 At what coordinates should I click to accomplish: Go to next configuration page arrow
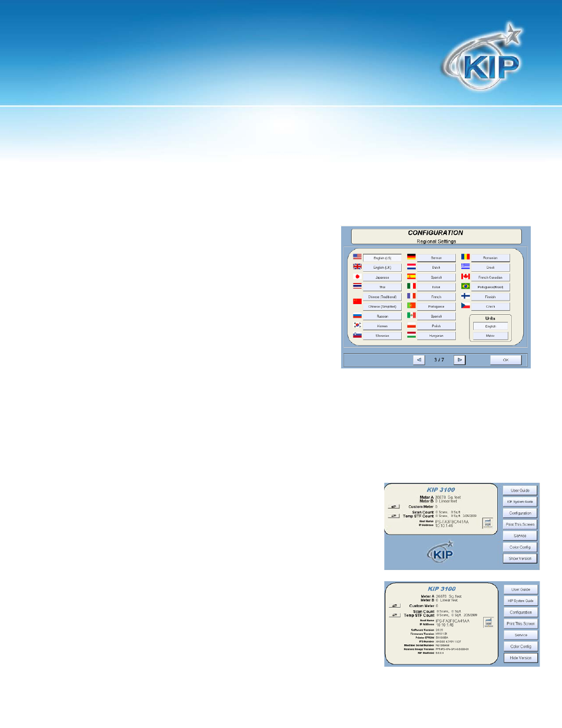(x=459, y=360)
